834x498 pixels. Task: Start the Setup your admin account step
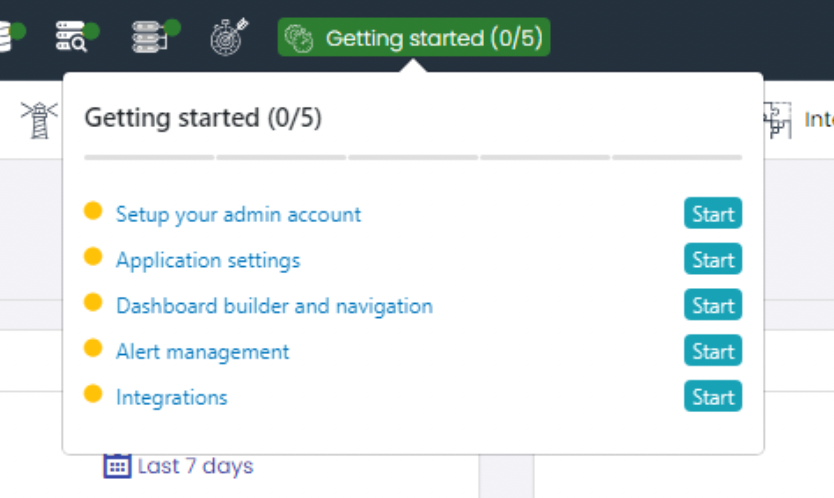(x=713, y=213)
